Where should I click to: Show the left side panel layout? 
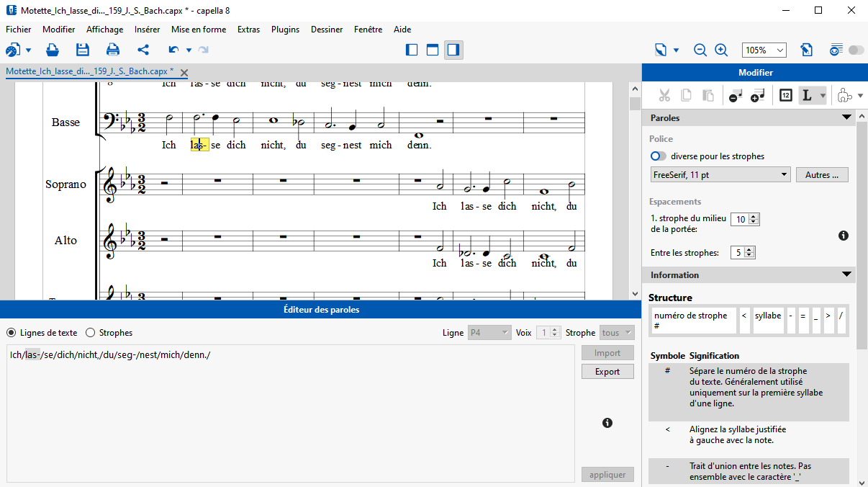coord(412,50)
